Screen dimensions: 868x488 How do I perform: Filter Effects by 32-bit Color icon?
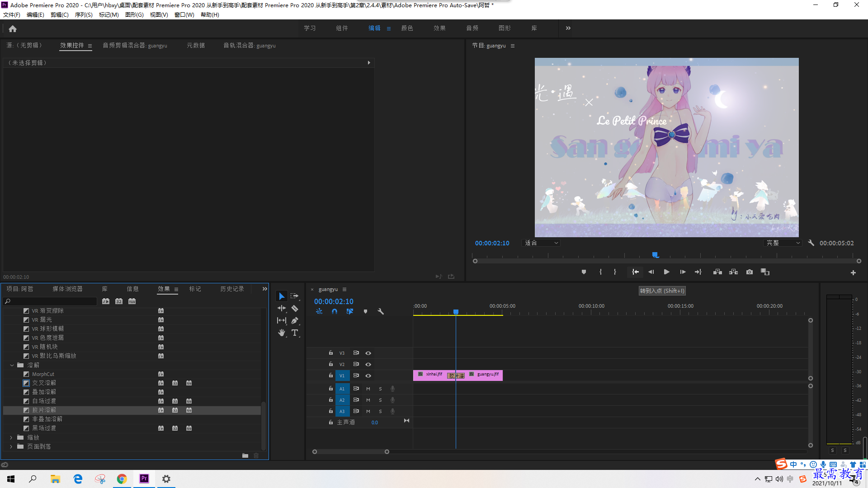coord(119,301)
